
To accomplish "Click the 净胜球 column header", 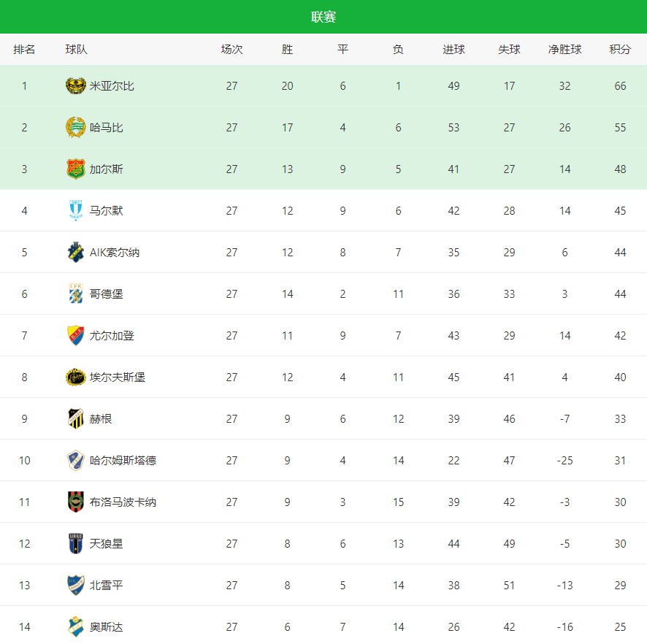I will point(564,50).
